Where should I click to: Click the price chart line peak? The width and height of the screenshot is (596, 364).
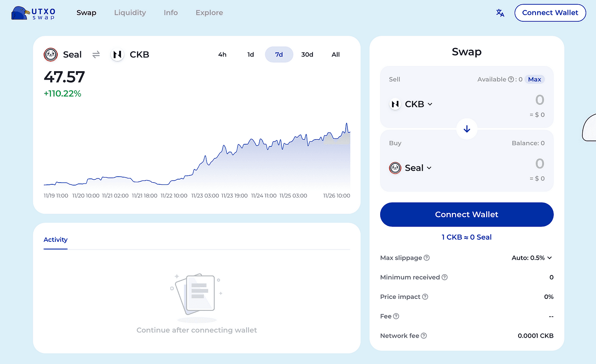347,124
